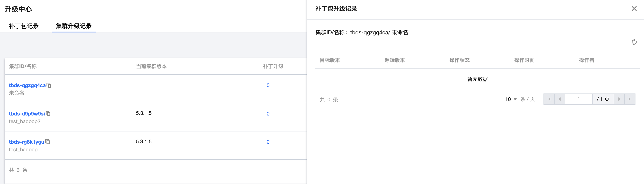
Task: Open cluster link tbds-qgzgq4ca
Action: click(27, 85)
